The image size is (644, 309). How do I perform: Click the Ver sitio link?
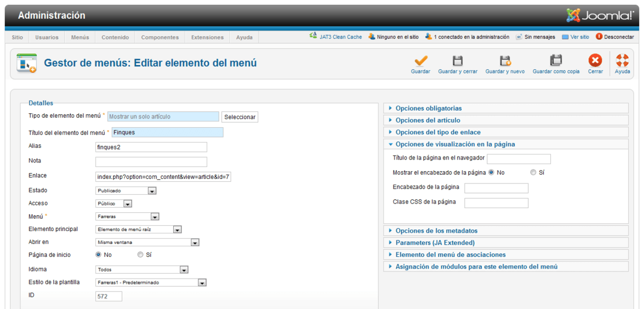(580, 37)
